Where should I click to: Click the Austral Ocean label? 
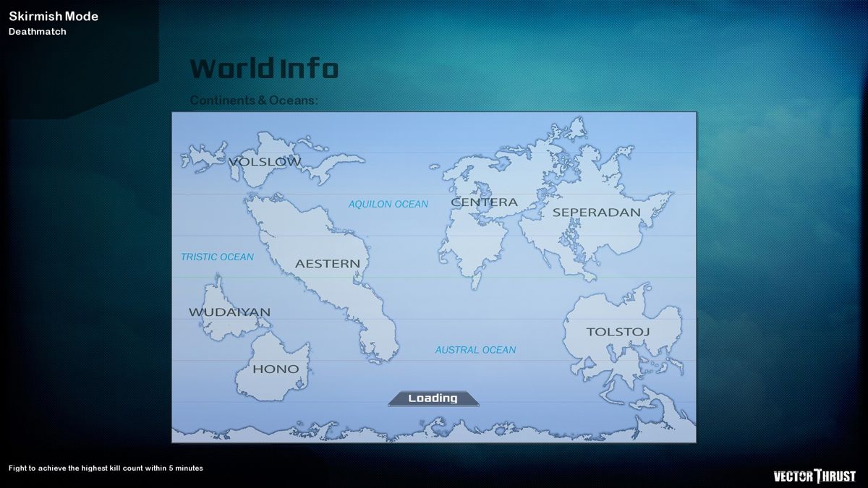click(475, 350)
